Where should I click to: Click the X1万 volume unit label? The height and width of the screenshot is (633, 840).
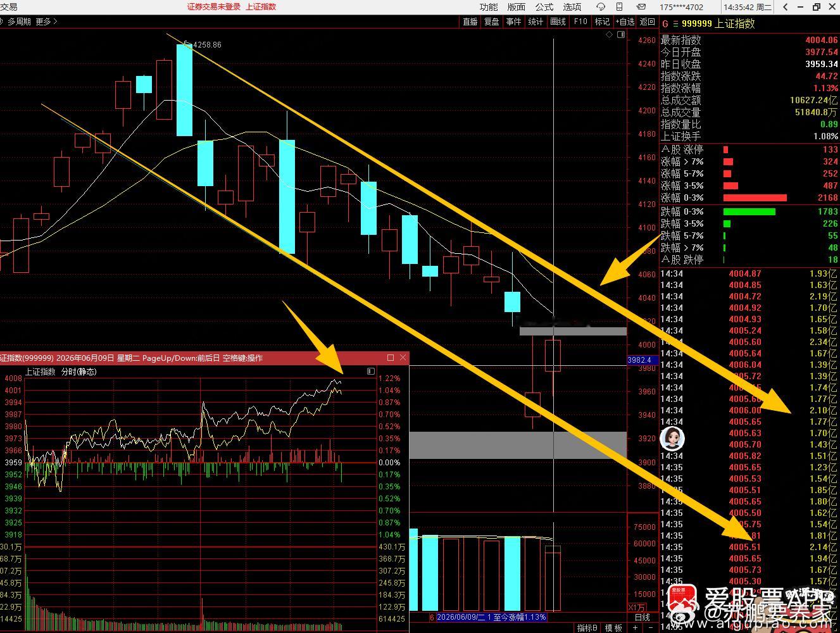pos(637,608)
